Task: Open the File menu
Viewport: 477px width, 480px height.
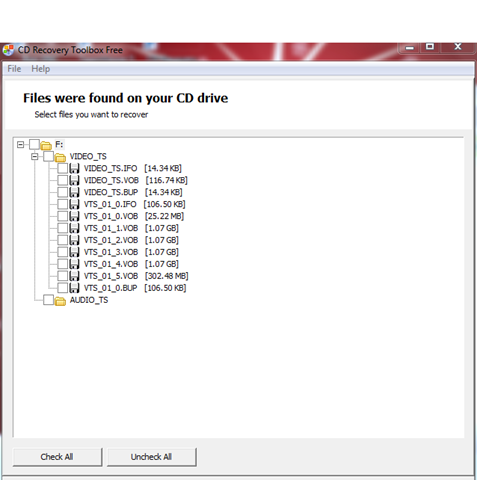Action: point(14,69)
